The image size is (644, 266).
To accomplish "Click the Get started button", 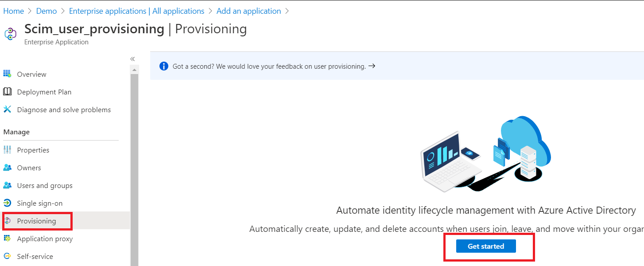I will [485, 246].
